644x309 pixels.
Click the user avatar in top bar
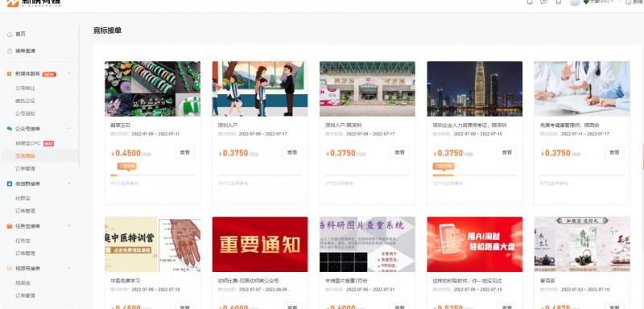575,2
